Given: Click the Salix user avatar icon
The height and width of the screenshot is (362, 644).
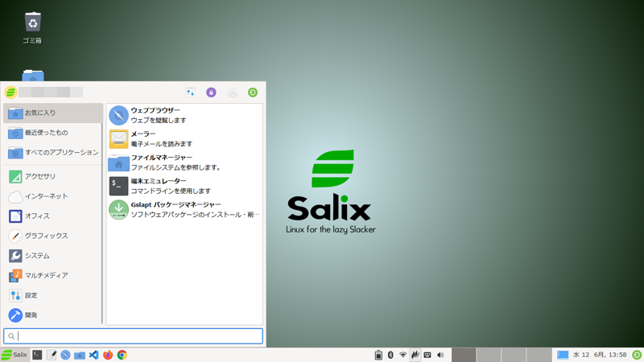Looking at the screenshot, I should point(10,93).
